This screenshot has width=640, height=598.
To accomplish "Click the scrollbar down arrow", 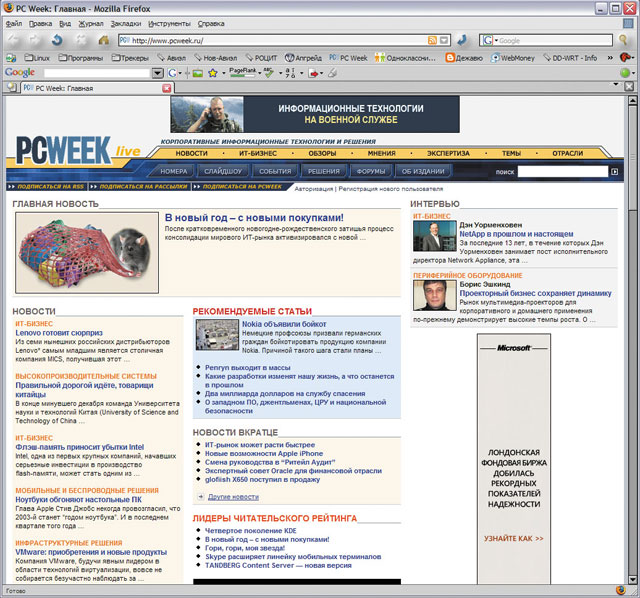I will [x=632, y=580].
